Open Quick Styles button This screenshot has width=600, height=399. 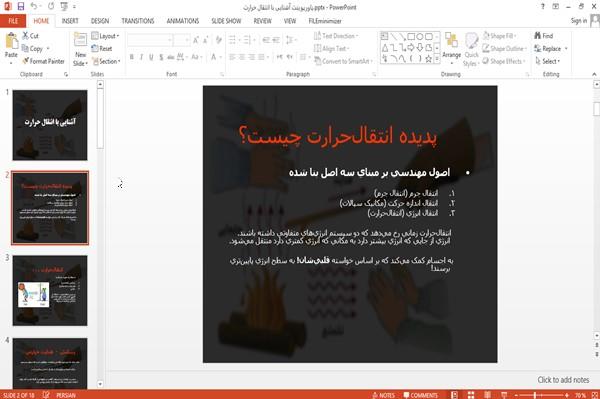click(471, 49)
